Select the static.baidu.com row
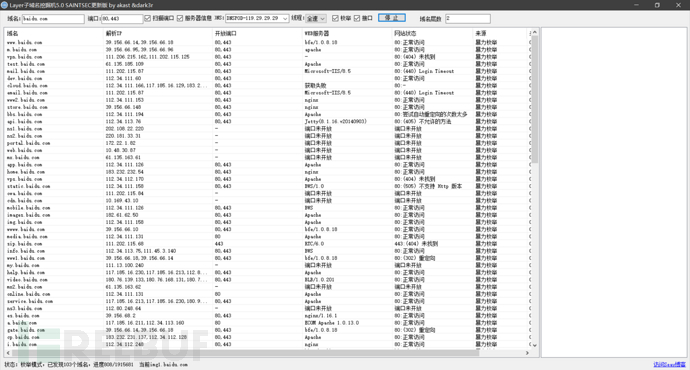The image size is (690, 370). (x=267, y=186)
